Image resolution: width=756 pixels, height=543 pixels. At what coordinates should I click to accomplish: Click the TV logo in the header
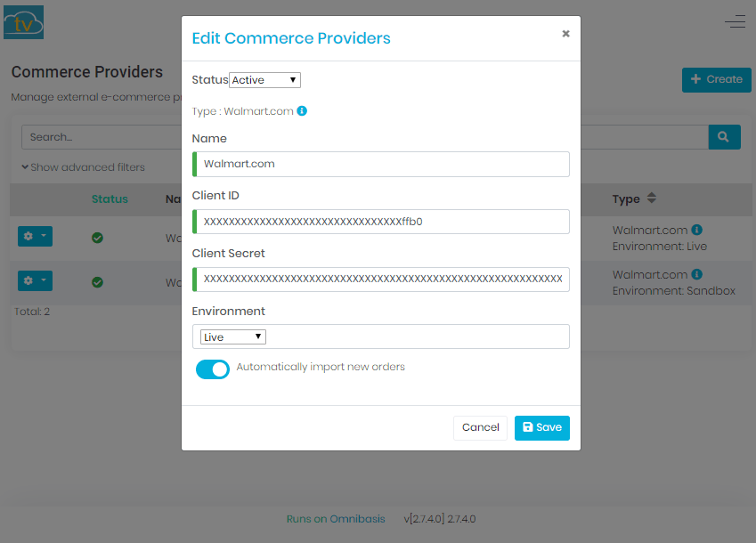(x=23, y=21)
